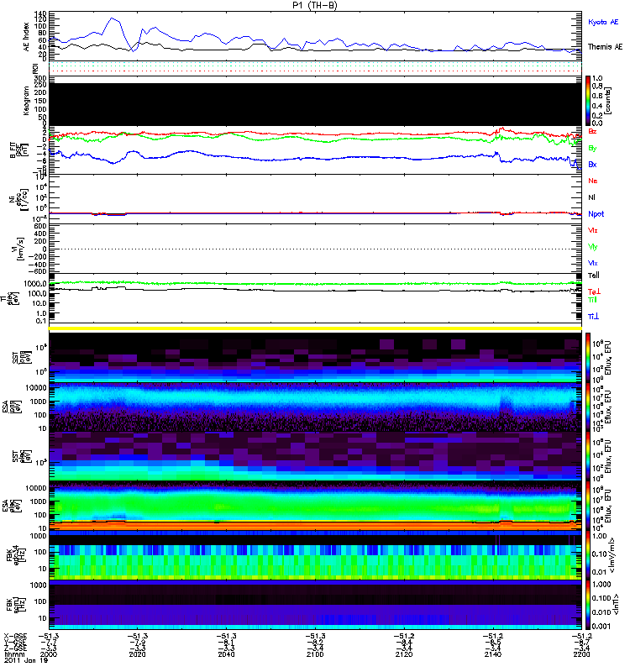Click the green ion temperature trace
This screenshot has width=630, height=672.
(315, 284)
